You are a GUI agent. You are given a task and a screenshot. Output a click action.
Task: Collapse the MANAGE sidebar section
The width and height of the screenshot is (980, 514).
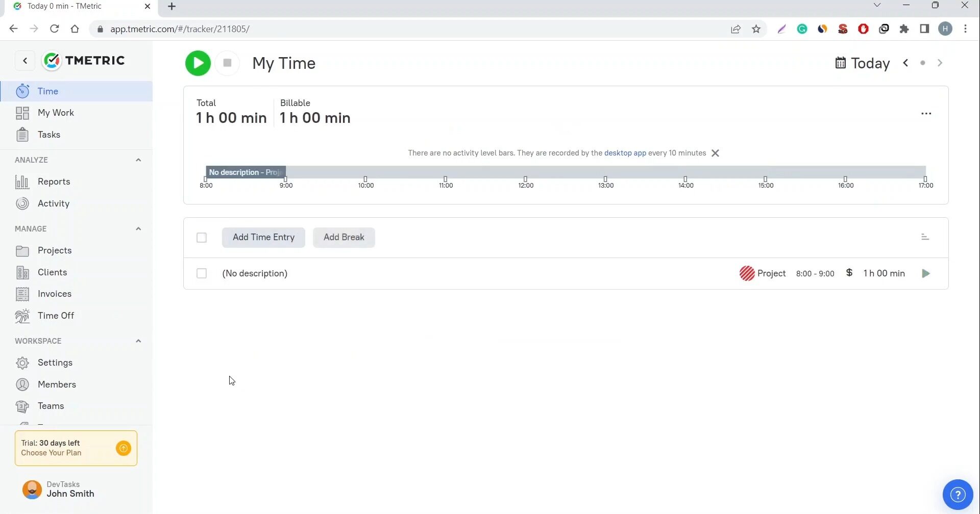[x=138, y=228]
